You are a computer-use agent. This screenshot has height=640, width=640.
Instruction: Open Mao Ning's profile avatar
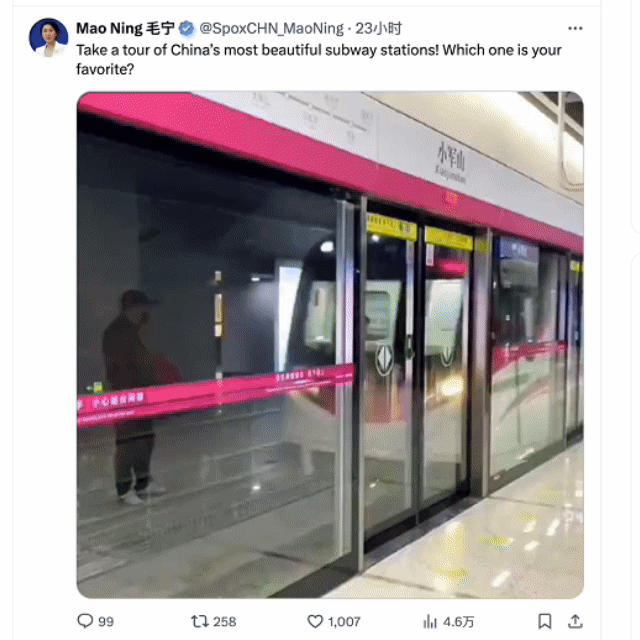pos(49,37)
